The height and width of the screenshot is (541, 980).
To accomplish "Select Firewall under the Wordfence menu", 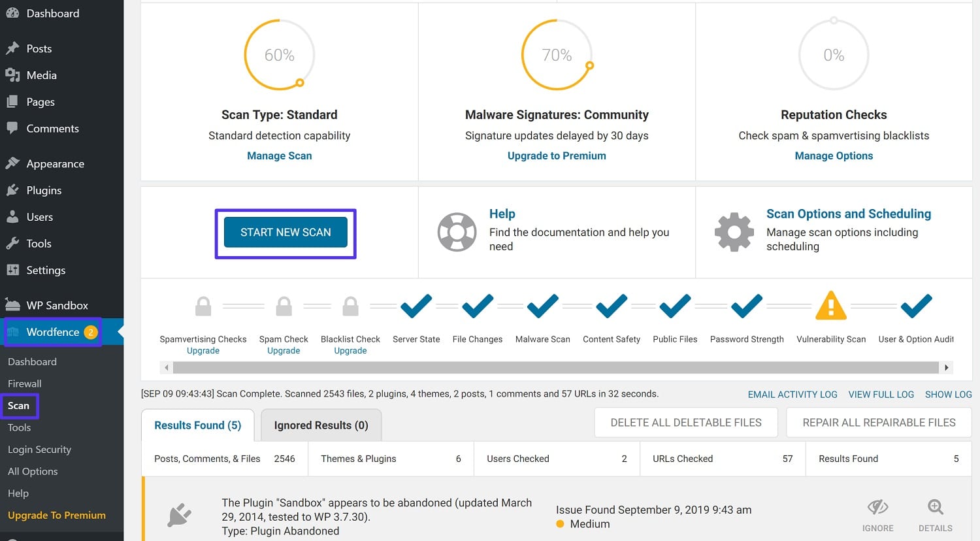I will coord(24,384).
